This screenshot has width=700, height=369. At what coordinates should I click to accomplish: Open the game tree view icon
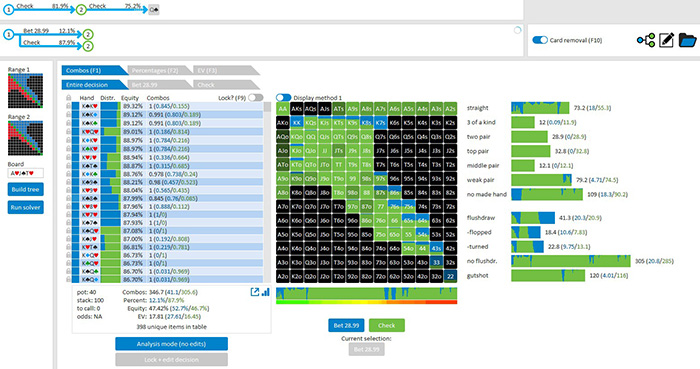[646, 40]
